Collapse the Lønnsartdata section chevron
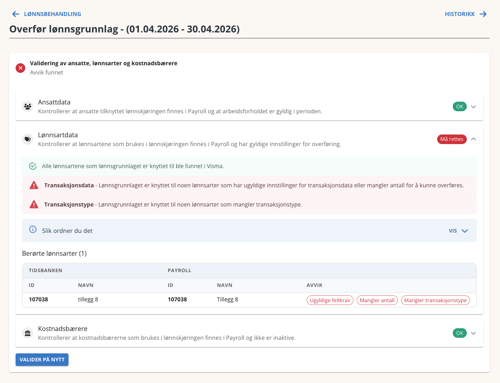Image resolution: width=500 pixels, height=383 pixels. tap(473, 139)
